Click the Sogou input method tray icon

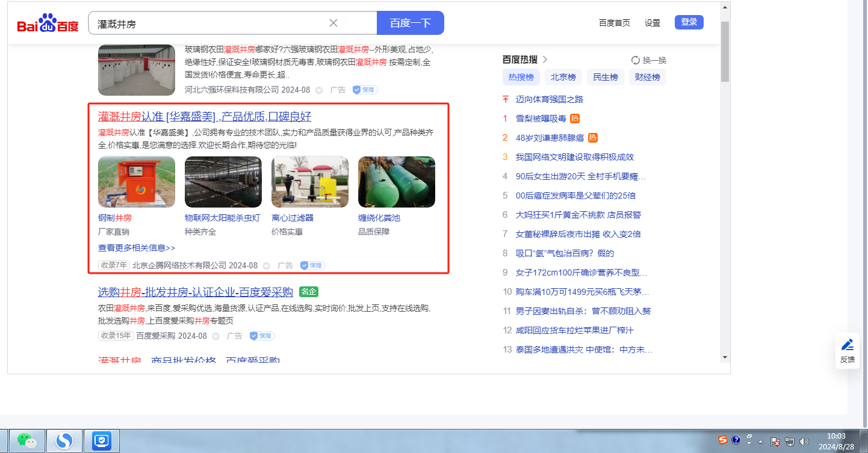[x=723, y=440]
